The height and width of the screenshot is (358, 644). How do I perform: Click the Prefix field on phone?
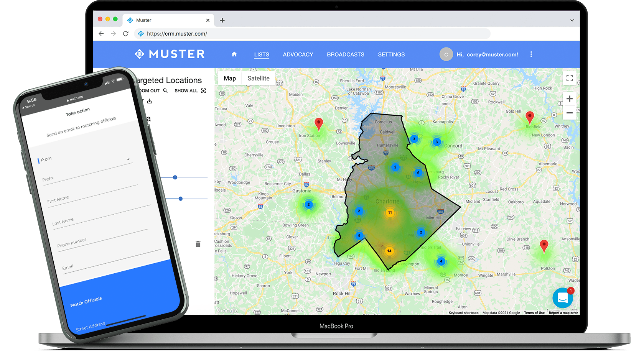point(88,174)
